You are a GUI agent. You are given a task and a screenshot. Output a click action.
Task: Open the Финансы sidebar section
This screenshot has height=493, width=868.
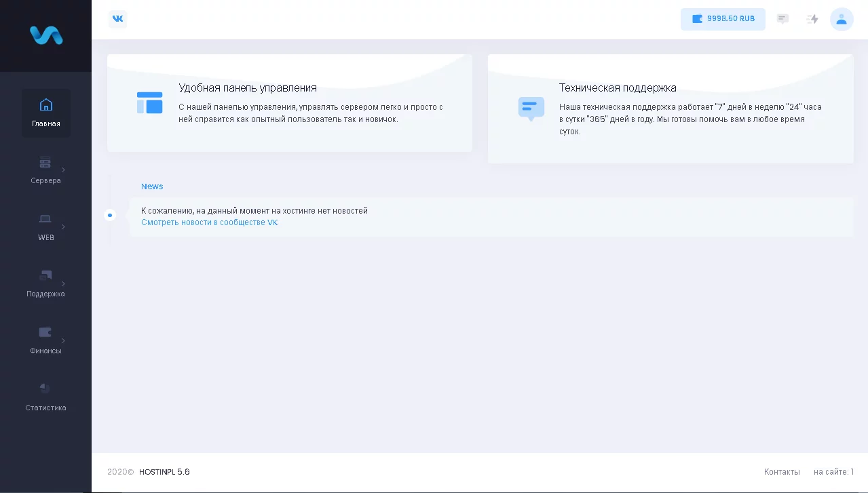[x=45, y=340]
